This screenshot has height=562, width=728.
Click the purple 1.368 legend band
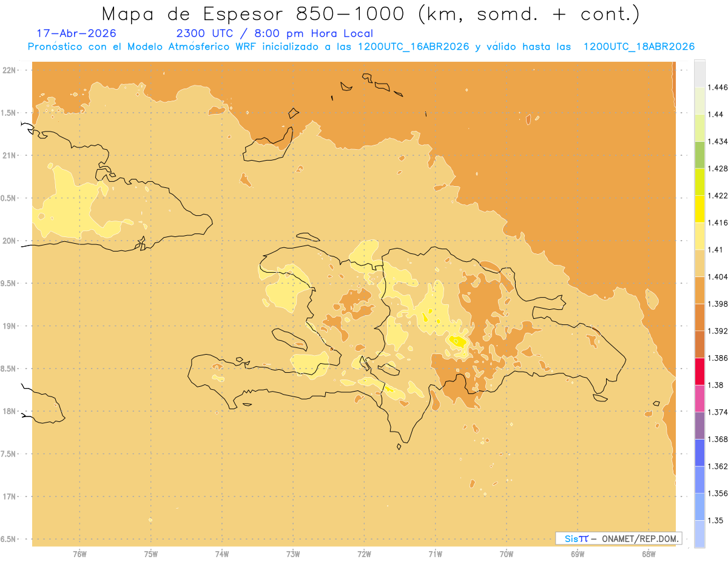[699, 426]
